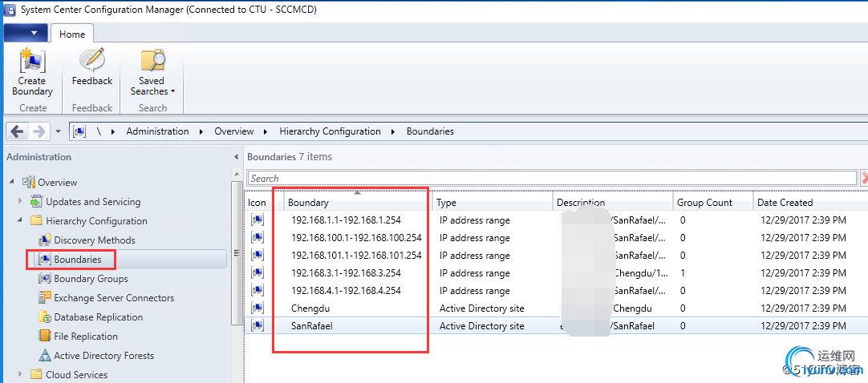Viewport: 868px width, 383px height.
Task: Click row icon for 192.168.3.1-192.168.3.254
Action: tap(257, 273)
